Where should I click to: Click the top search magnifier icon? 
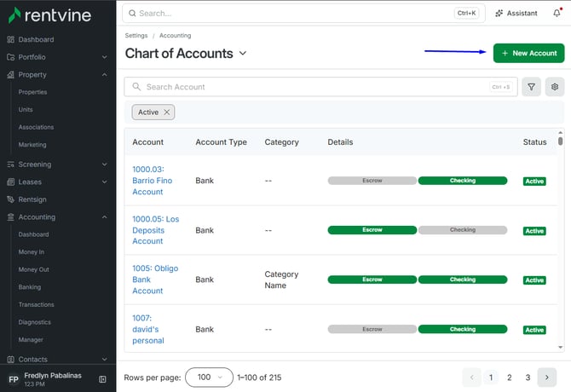tap(132, 14)
